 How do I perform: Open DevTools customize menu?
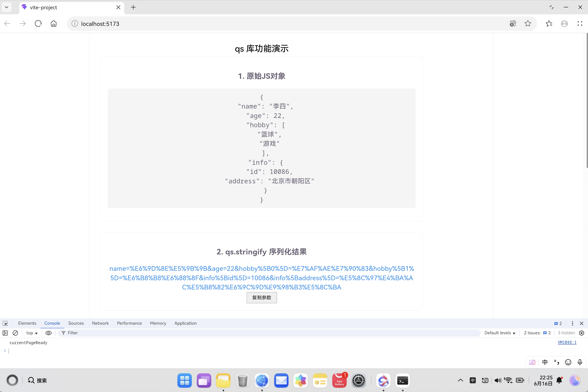click(573, 323)
